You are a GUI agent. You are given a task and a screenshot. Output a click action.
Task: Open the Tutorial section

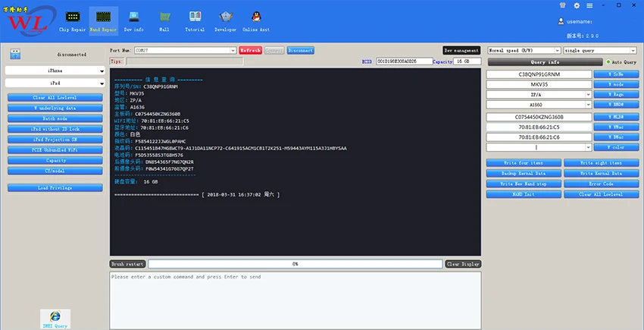coord(195,21)
